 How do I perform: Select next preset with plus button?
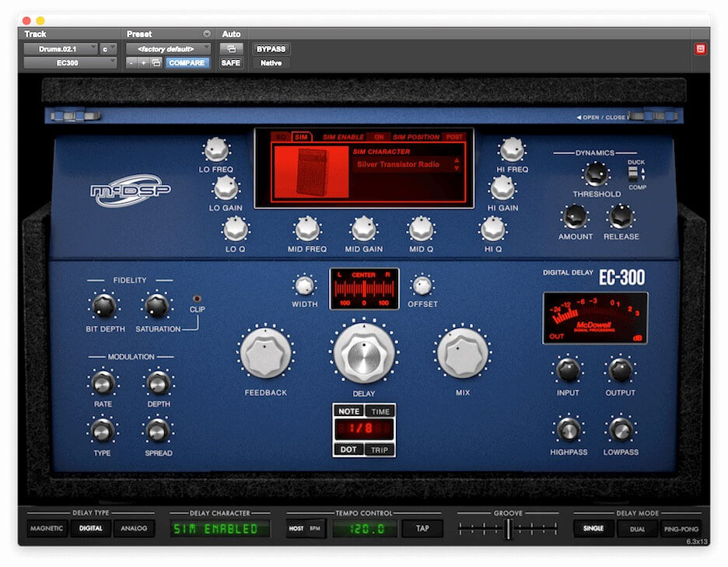pos(143,63)
